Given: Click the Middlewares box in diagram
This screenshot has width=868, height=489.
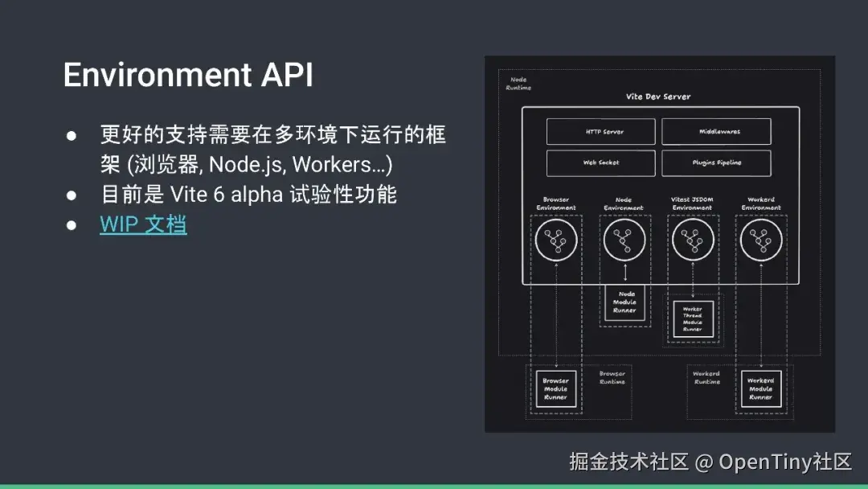Looking at the screenshot, I should click(716, 132).
